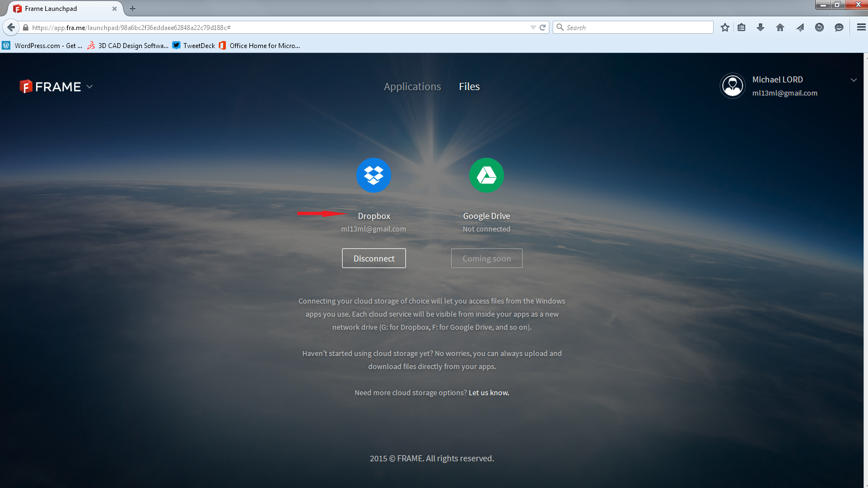Expand the Michael LORD account dropdown
Image resolution: width=868 pixels, height=488 pixels.
pos(853,80)
